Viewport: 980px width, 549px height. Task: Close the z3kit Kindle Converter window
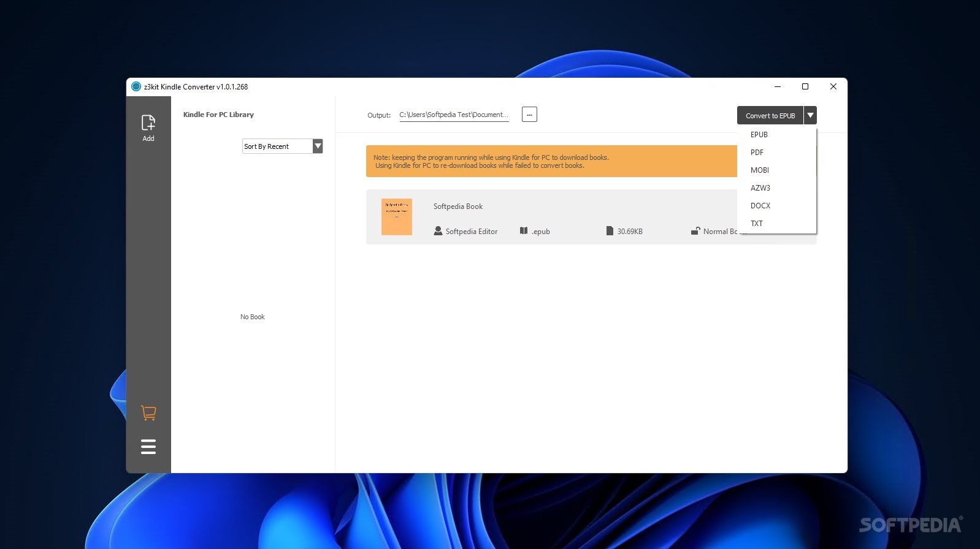(833, 86)
